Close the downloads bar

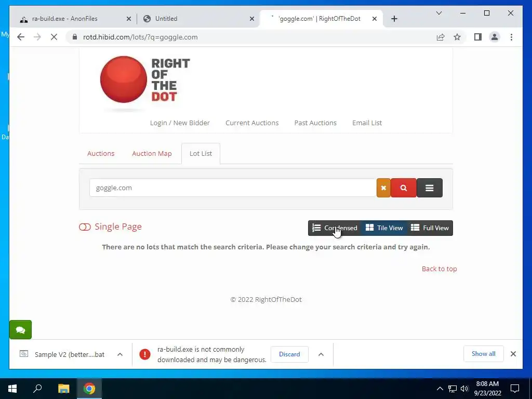[513, 354]
